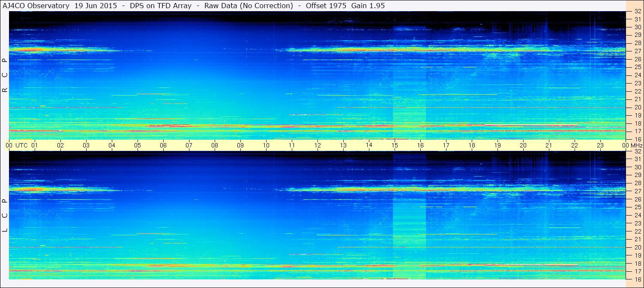
Task: Select the 20 hour marker on time axis
Action: pos(523,145)
